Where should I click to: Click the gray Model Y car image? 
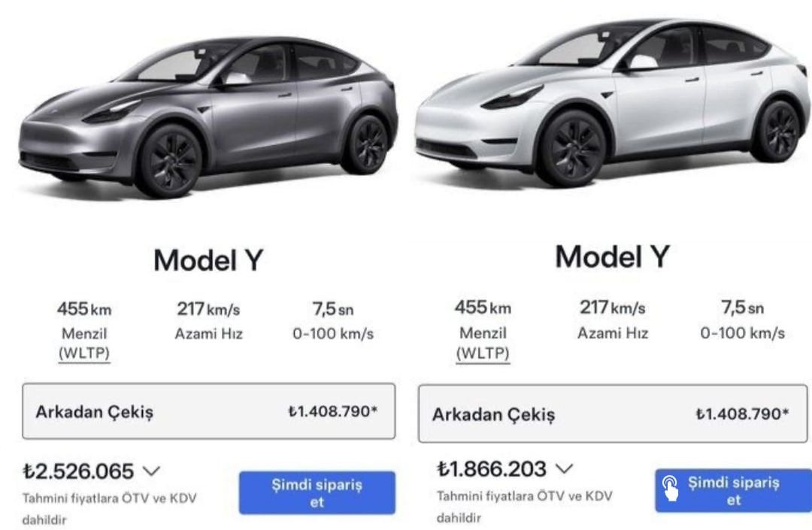pyautogui.click(x=209, y=117)
